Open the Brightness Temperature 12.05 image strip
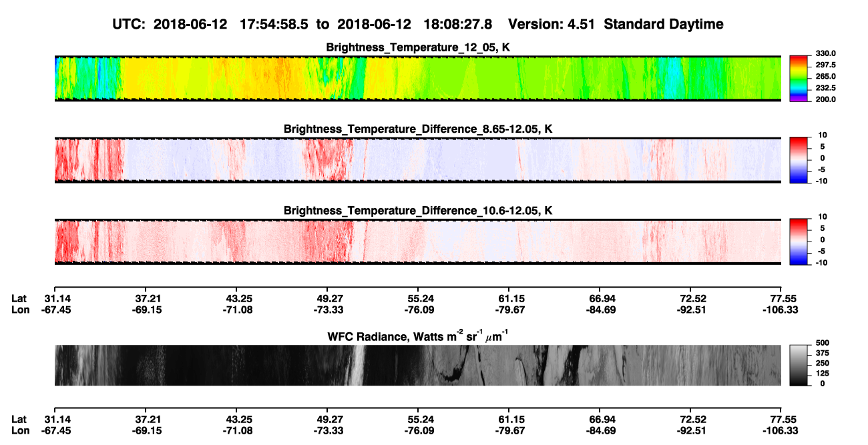The height and width of the screenshot is (445, 868). click(418, 78)
